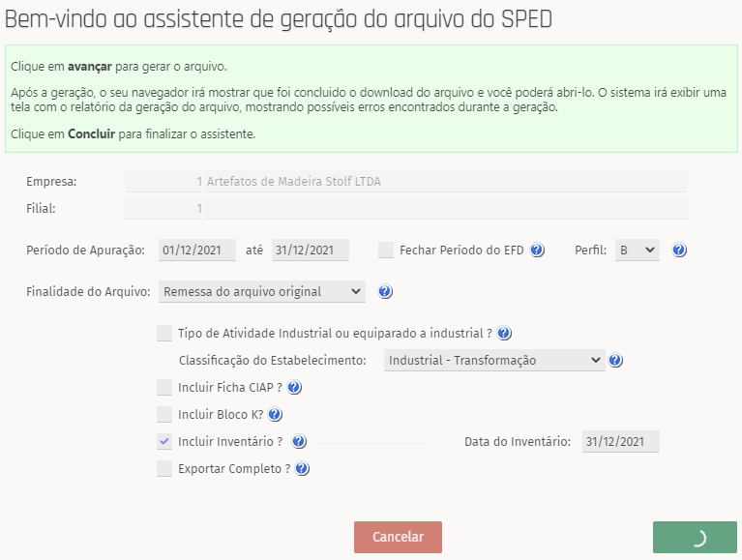This screenshot has height=560, width=742.
Task: Open help icon for Incluir Ficha CIAP
Action: (x=295, y=388)
